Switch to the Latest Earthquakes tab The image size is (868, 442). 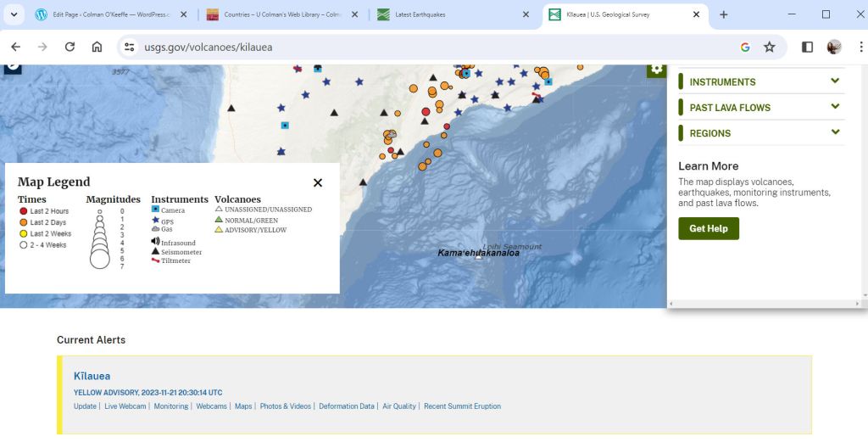(x=449, y=14)
